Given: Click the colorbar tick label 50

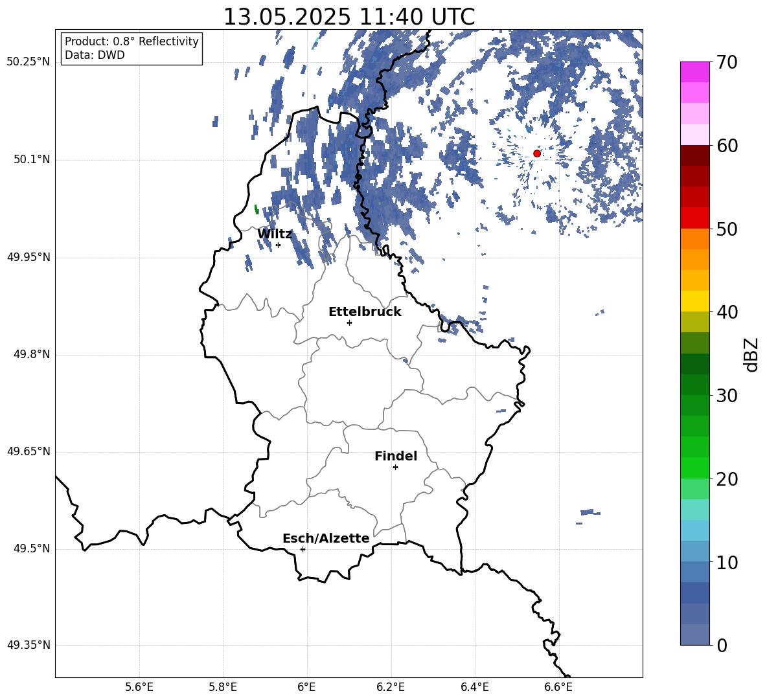Looking at the screenshot, I should pyautogui.click(x=727, y=229).
